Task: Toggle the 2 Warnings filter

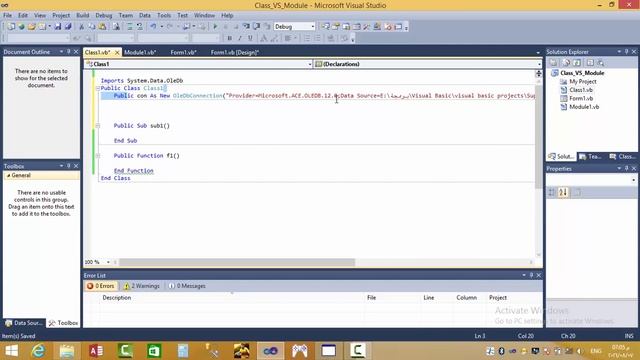Action: click(142, 286)
